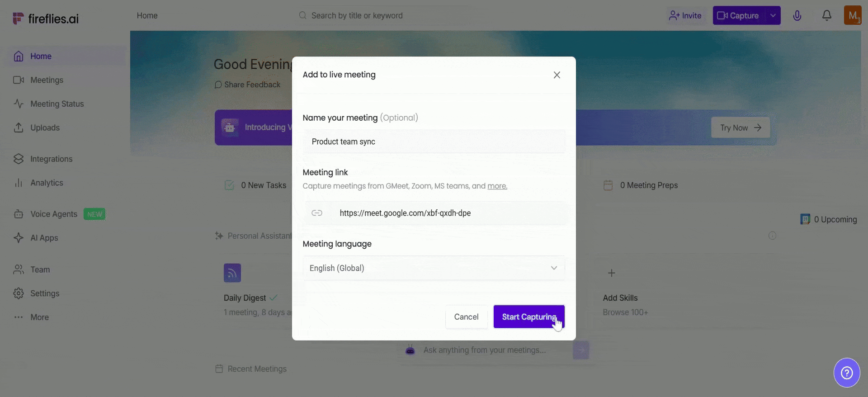Click the Recent Meetings heading

(257, 369)
